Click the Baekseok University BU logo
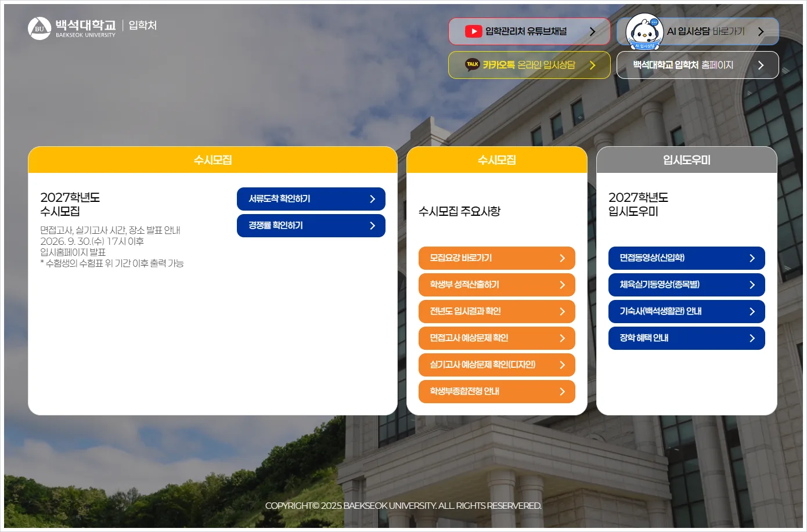Screen dimensions: 807x532 point(39,28)
